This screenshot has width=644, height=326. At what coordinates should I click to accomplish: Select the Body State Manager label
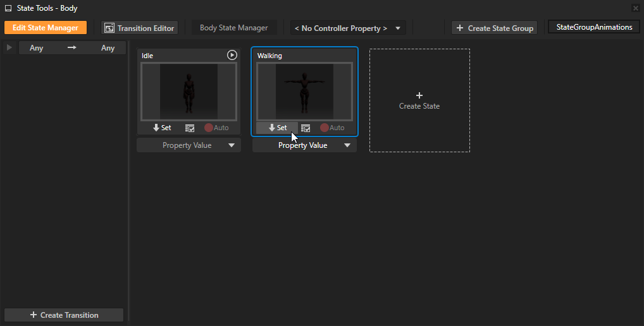pos(233,27)
